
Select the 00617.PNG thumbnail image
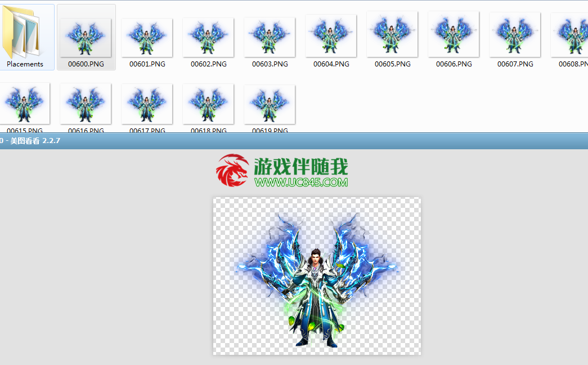pos(147,104)
